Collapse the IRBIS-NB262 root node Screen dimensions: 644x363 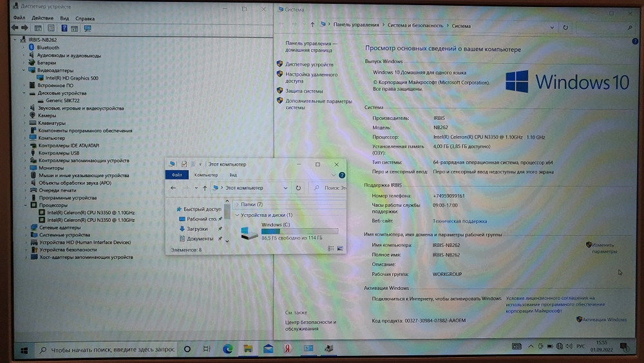(x=15, y=40)
